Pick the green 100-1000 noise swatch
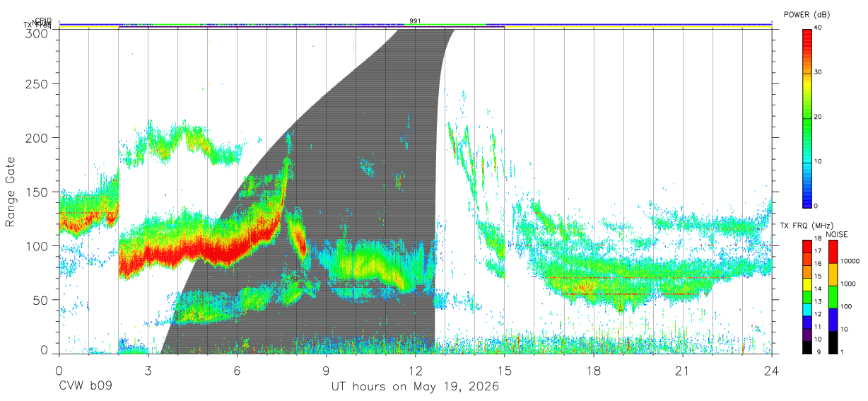The image size is (868, 401). click(x=832, y=296)
